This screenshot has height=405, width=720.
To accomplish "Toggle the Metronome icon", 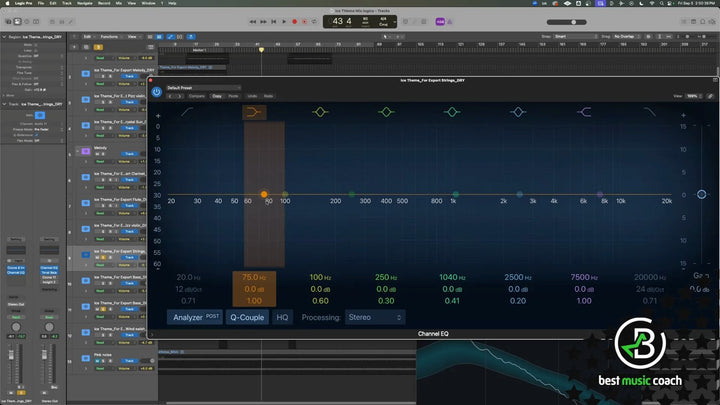I will (450, 22).
